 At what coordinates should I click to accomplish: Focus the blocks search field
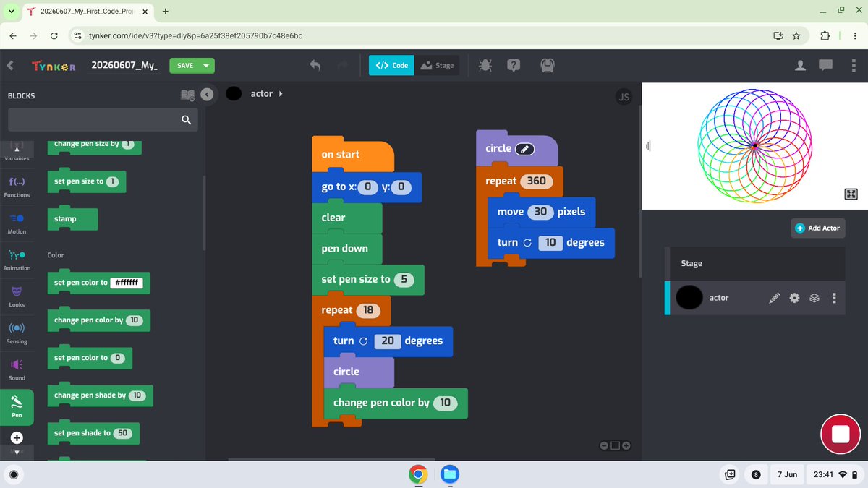coord(103,120)
